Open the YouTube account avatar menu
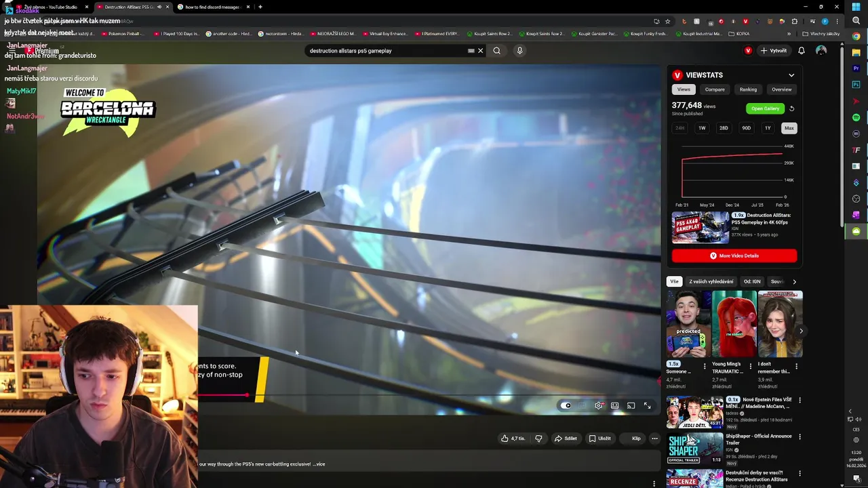Viewport: 868px width, 488px height. (821, 51)
